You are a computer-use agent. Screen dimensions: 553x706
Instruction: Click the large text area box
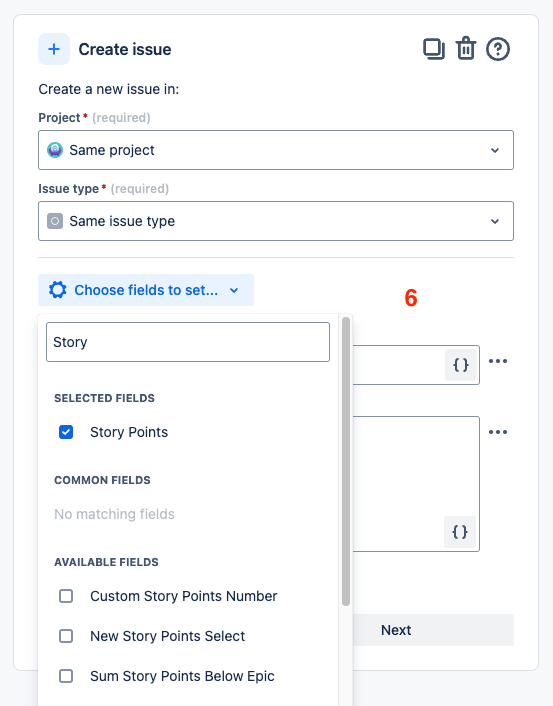click(x=416, y=484)
